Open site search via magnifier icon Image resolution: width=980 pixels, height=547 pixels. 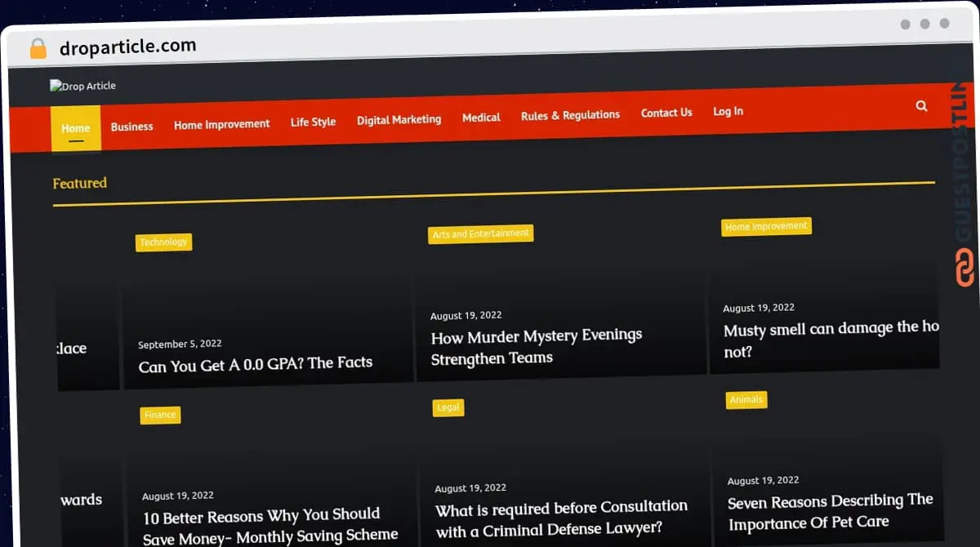coord(921,105)
